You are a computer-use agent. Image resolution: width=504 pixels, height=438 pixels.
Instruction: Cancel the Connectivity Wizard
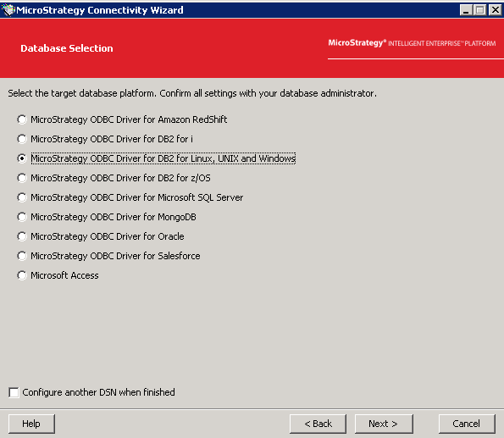click(x=467, y=424)
